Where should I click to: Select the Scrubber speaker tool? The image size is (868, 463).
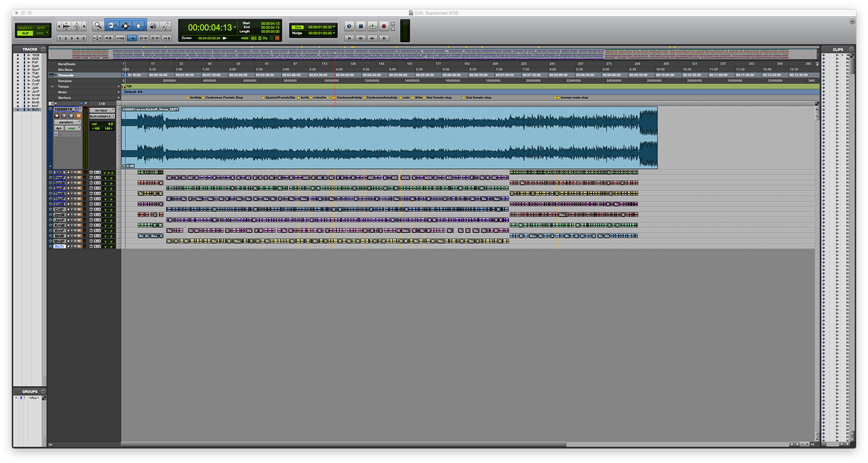153,26
